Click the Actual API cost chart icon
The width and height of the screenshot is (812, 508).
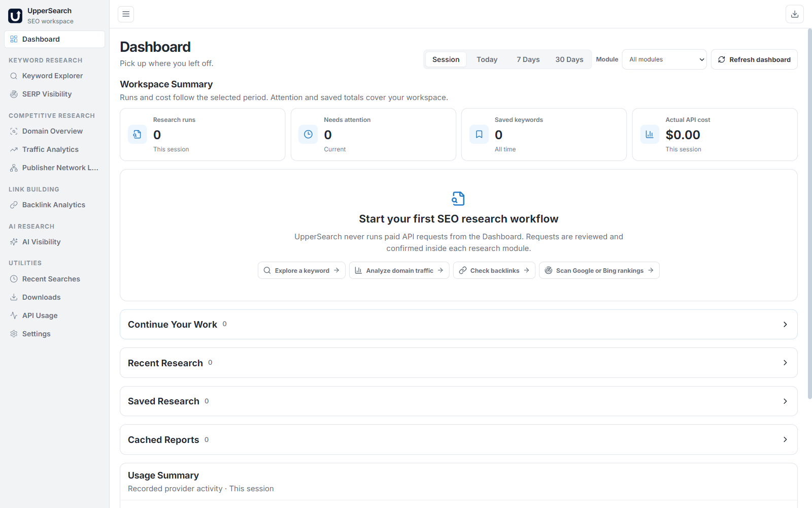[x=650, y=135]
